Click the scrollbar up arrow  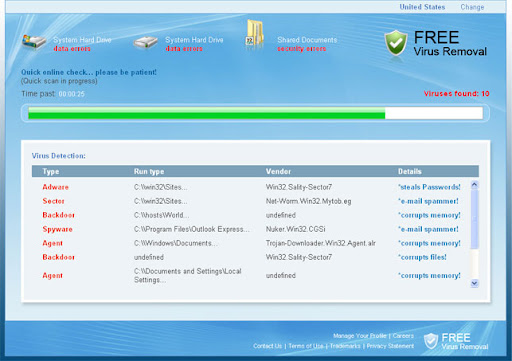point(474,184)
